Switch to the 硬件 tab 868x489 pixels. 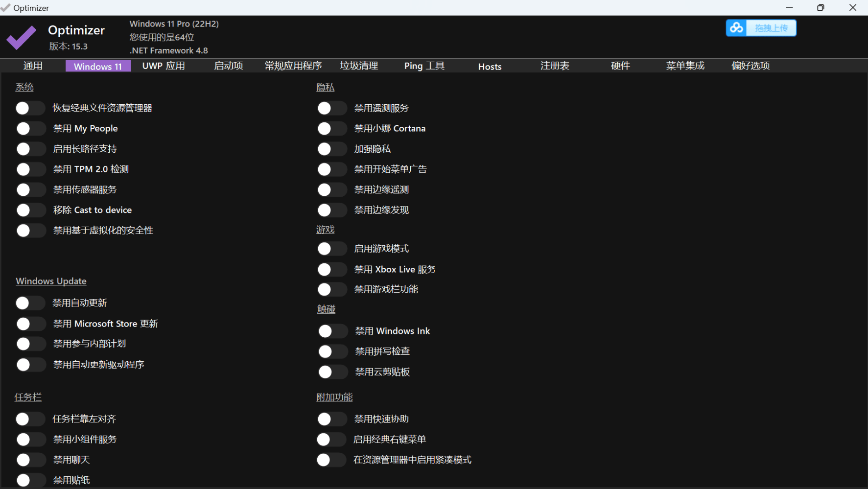click(x=620, y=66)
